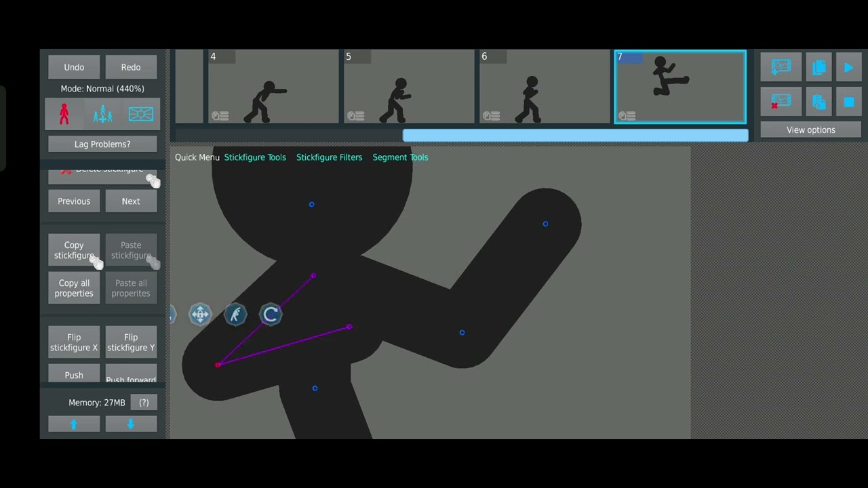
Task: Move the left panel up with the blue up arrow
Action: click(74, 424)
